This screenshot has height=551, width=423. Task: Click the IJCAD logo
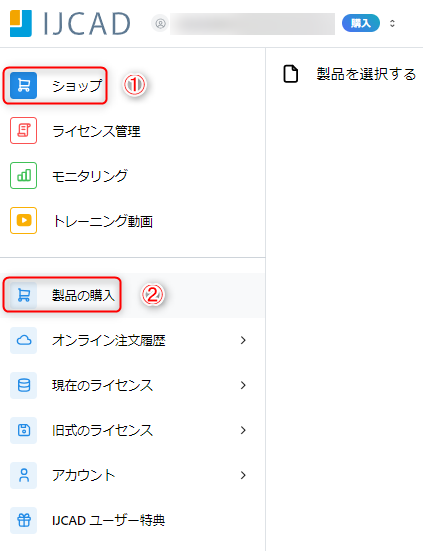click(70, 24)
